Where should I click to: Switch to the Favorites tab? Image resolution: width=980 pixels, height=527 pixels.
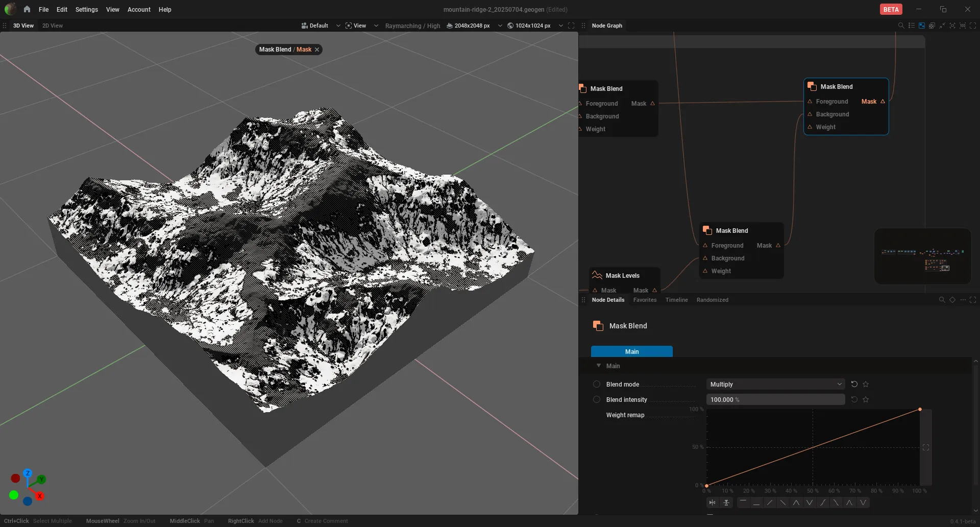pyautogui.click(x=645, y=300)
